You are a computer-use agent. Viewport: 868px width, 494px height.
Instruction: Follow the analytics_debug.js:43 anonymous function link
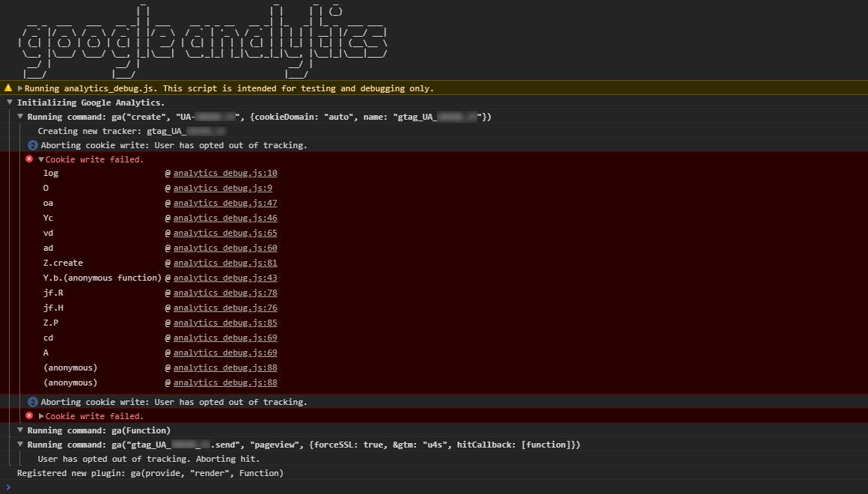point(225,278)
